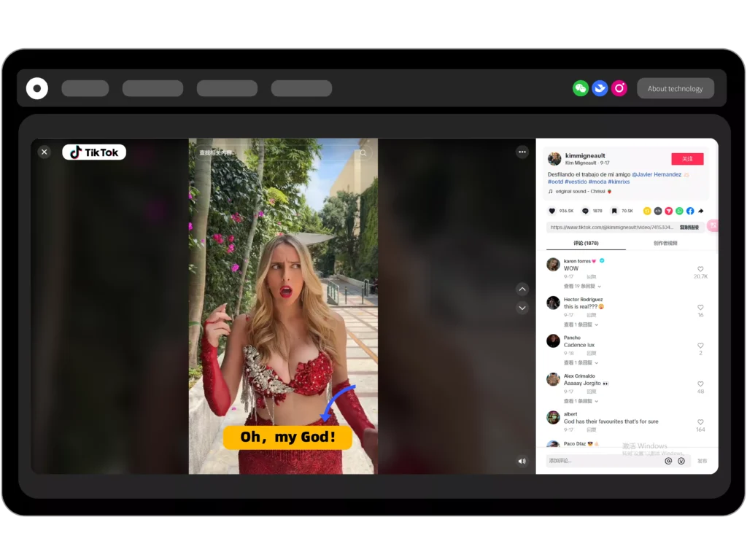This screenshot has height=560, width=747.
Task: Reply to Alex Crimaldo's comment
Action: tap(591, 392)
